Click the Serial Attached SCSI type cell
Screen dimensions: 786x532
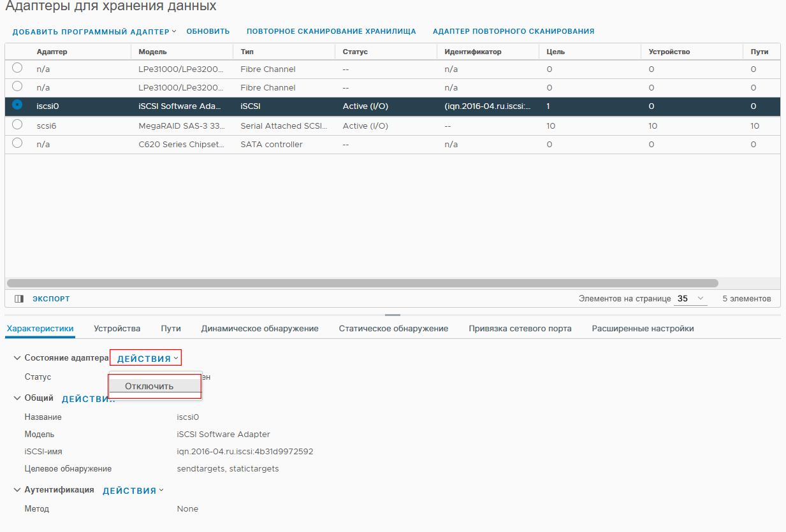(x=284, y=126)
